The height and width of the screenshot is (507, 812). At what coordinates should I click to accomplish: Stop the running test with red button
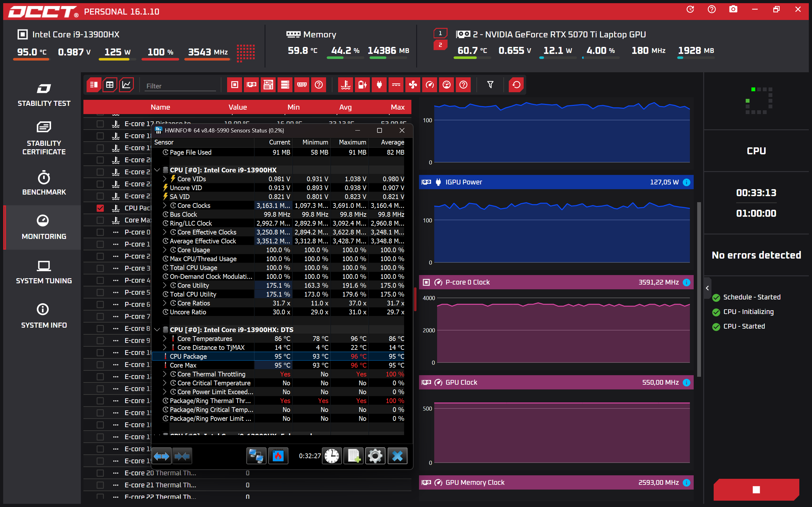tap(756, 490)
